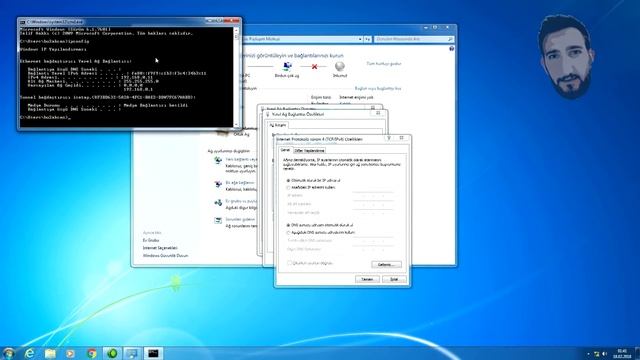Open Windows Start button
Screen dimensions: 640x360
pos(8,353)
